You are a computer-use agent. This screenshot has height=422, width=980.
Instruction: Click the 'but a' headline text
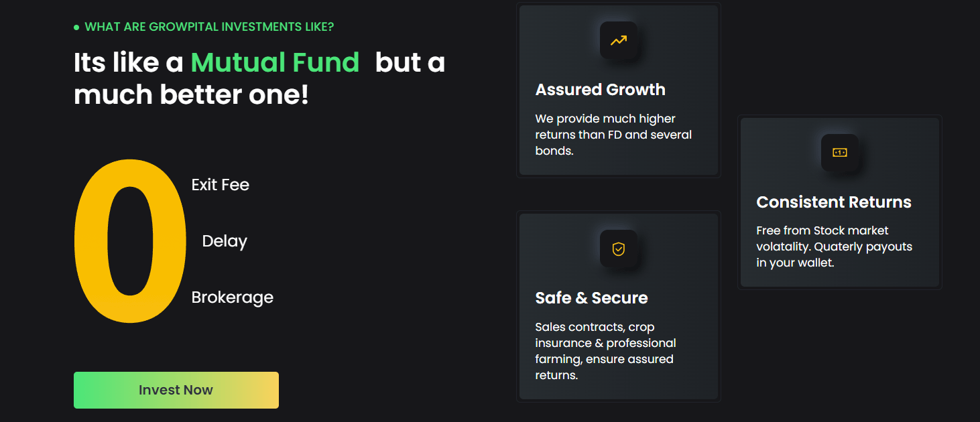[410, 63]
